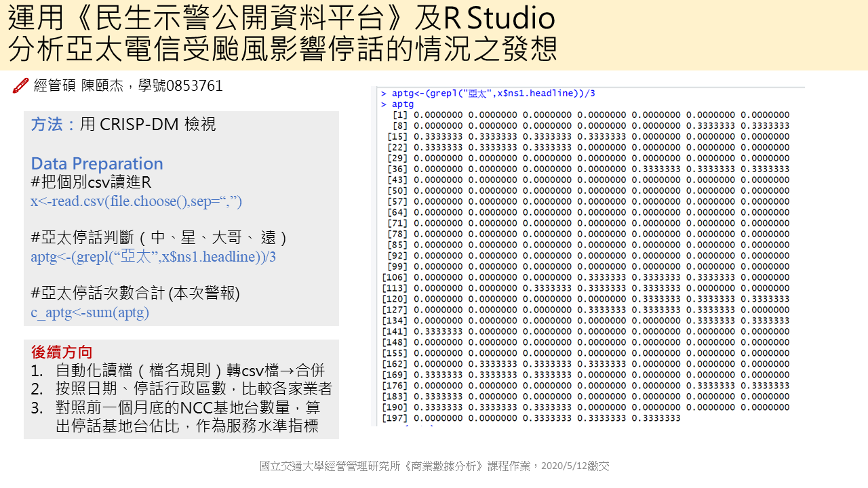Viewport: 868px width, 488px height.
Task: Click the read.csv(file.choose()) code line
Action: click(136, 201)
